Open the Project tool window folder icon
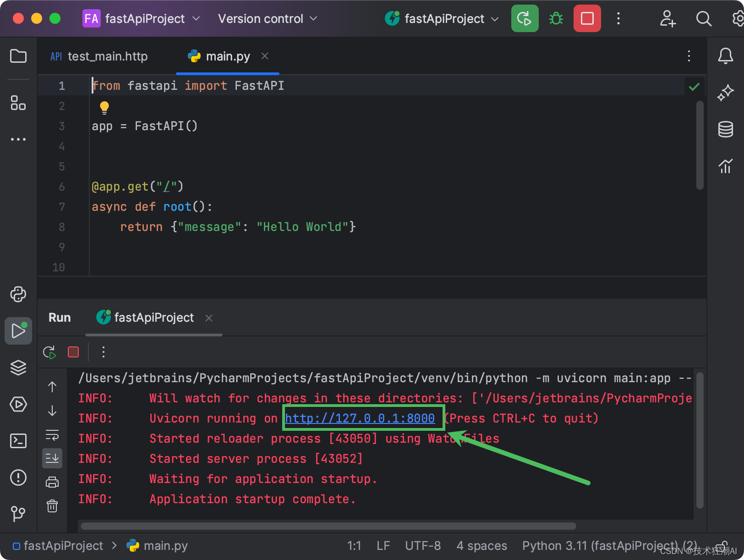The height and width of the screenshot is (560, 744). (x=18, y=56)
